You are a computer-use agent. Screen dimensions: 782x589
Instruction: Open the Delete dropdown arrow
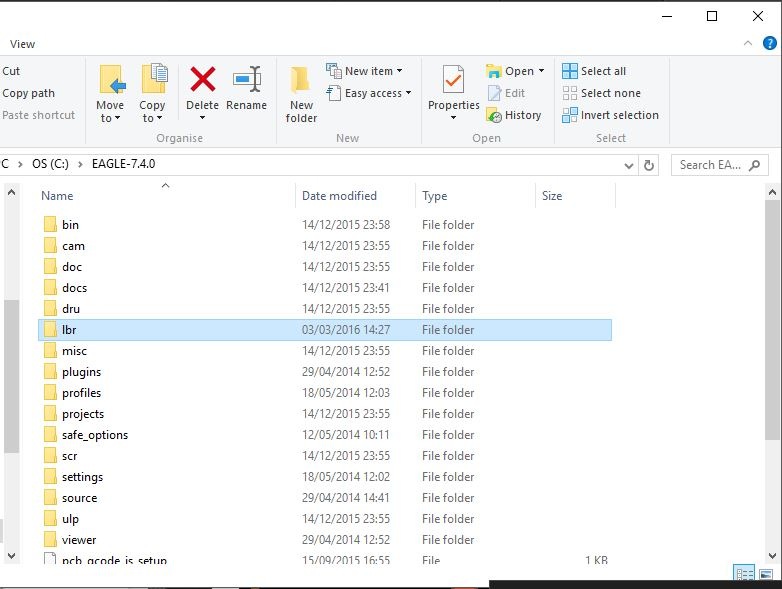pyautogui.click(x=202, y=118)
